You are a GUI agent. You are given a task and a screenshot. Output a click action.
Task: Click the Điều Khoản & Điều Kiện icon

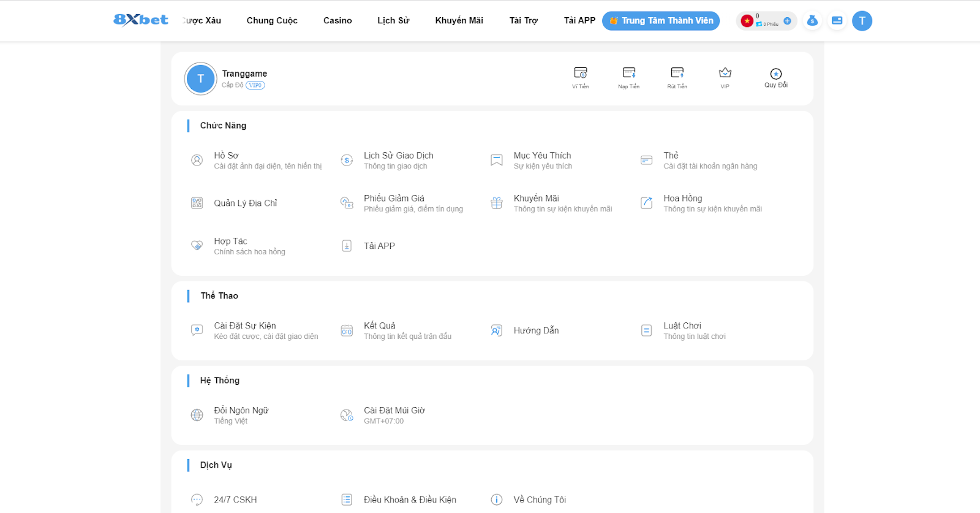(x=347, y=500)
